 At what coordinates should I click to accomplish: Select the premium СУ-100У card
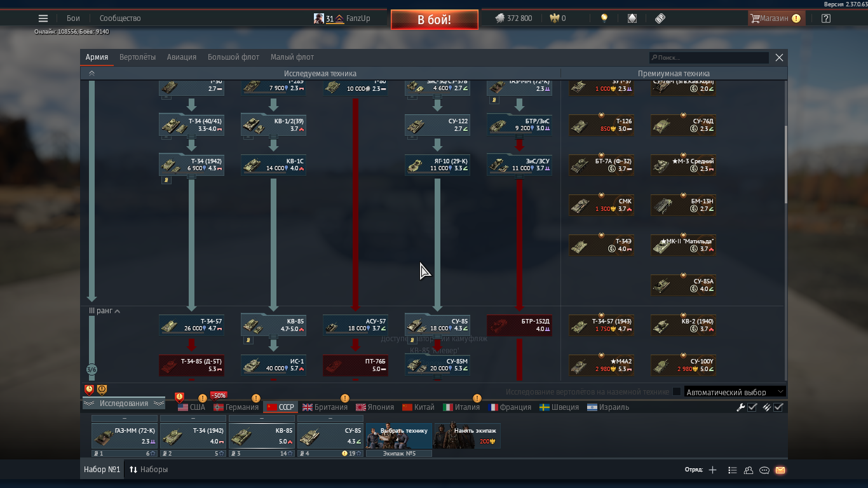coord(683,365)
